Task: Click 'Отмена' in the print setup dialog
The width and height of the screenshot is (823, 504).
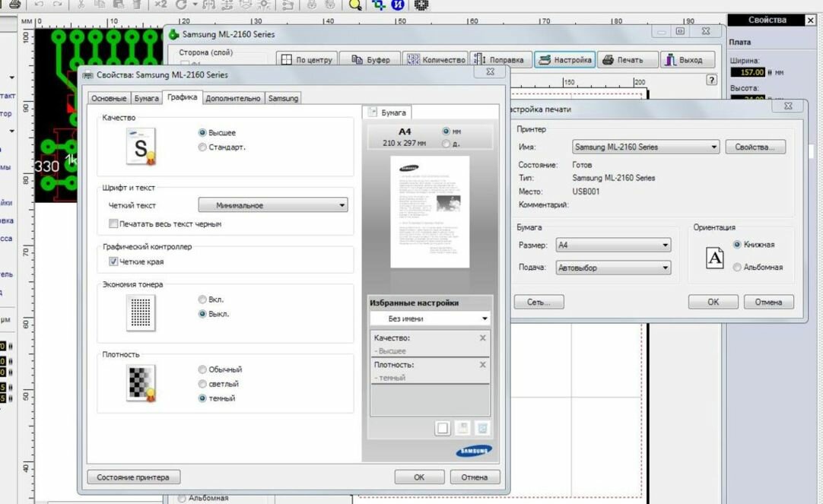Action: [768, 302]
